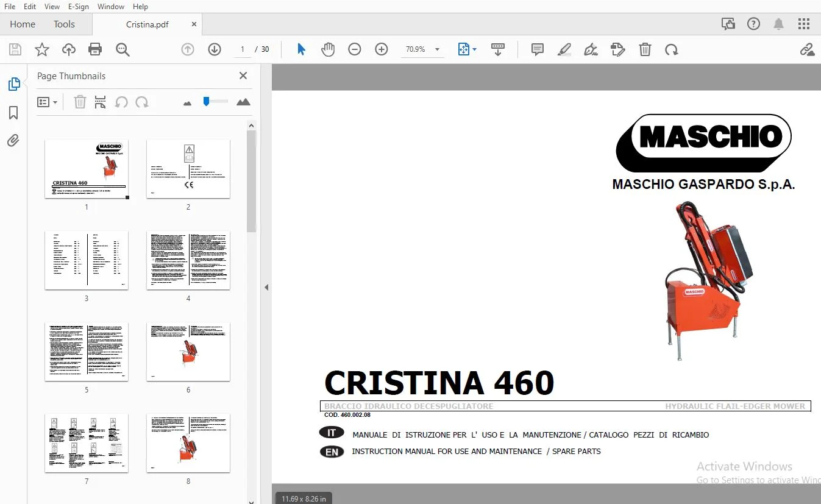Open the Window menu
This screenshot has width=821, height=504.
point(111,7)
